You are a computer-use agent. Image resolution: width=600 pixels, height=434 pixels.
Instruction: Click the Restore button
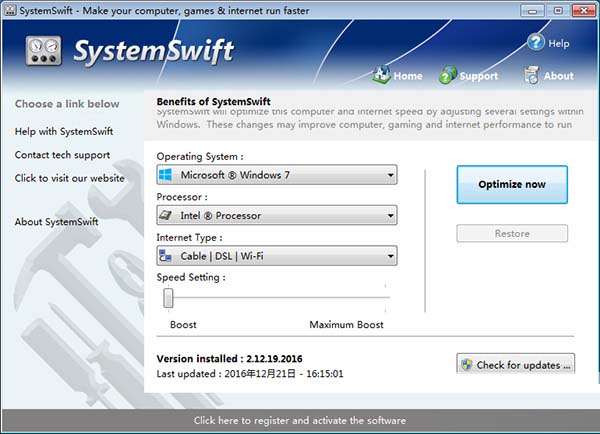point(512,233)
